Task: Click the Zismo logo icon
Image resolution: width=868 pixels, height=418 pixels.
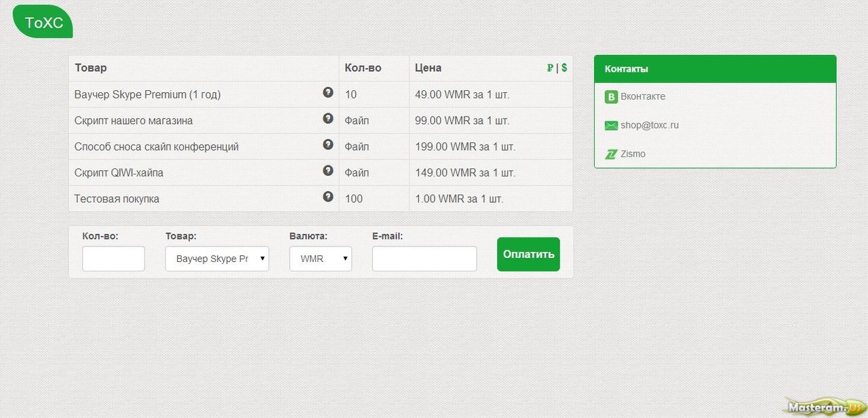Action: coord(611,154)
